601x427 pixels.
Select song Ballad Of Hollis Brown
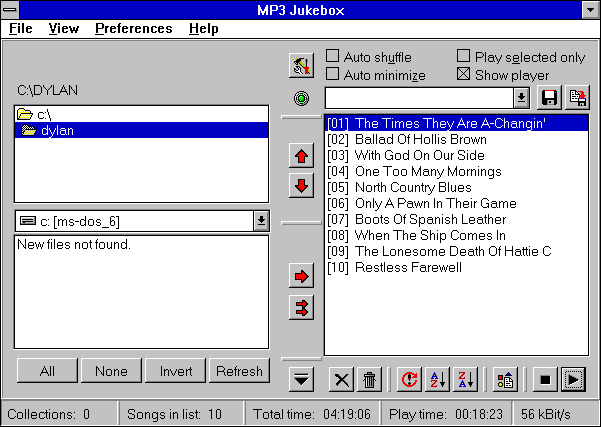pos(456,139)
